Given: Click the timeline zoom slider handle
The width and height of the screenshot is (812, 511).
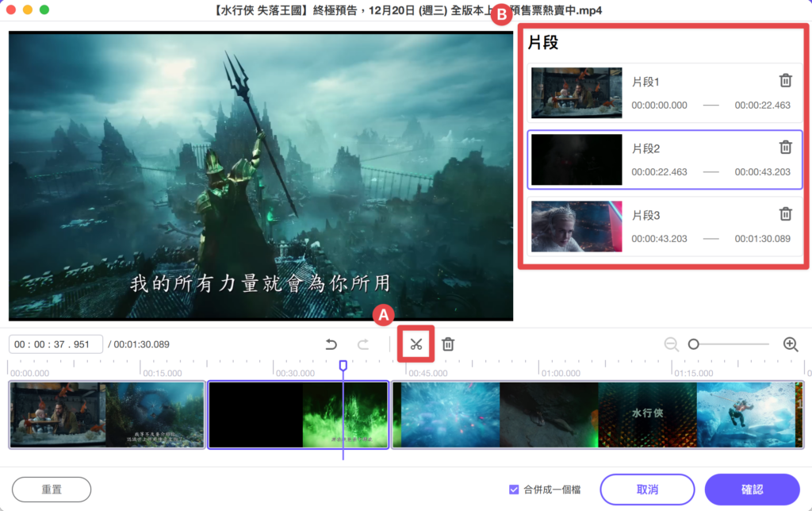Looking at the screenshot, I should 693,344.
